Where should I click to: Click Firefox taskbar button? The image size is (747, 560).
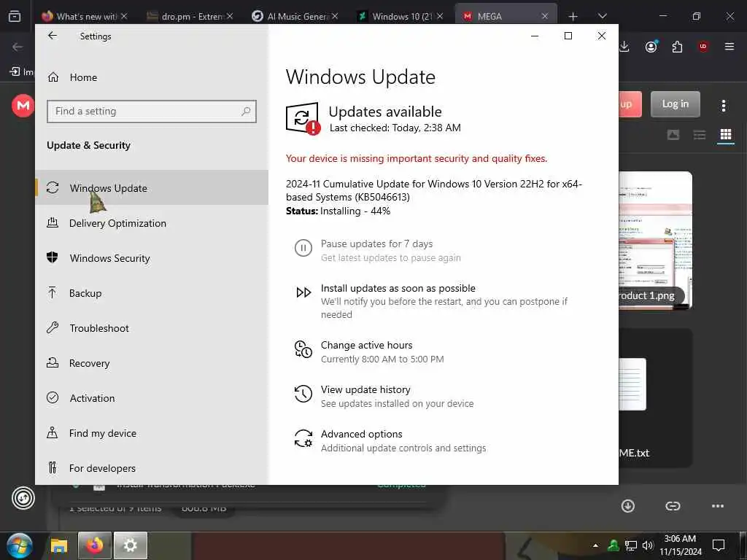[x=95, y=545]
